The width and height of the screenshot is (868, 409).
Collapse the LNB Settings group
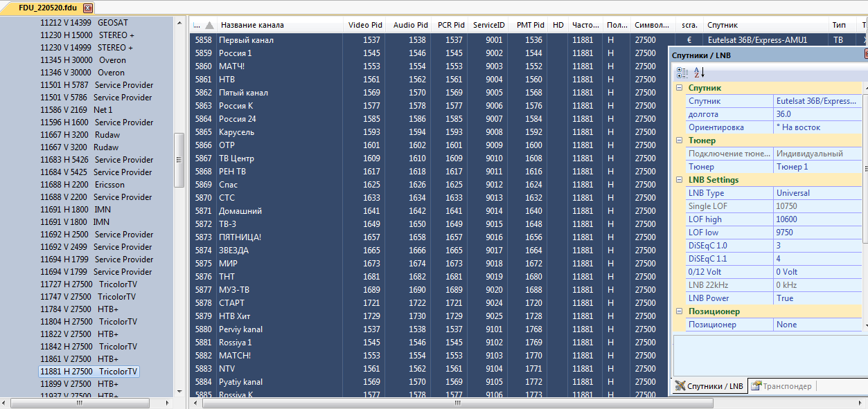(680, 180)
